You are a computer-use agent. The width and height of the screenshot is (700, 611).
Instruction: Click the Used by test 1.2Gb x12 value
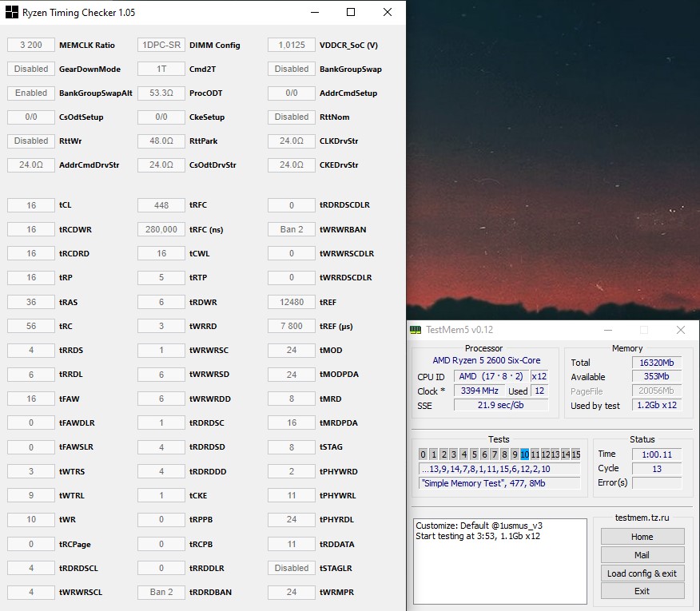point(657,405)
